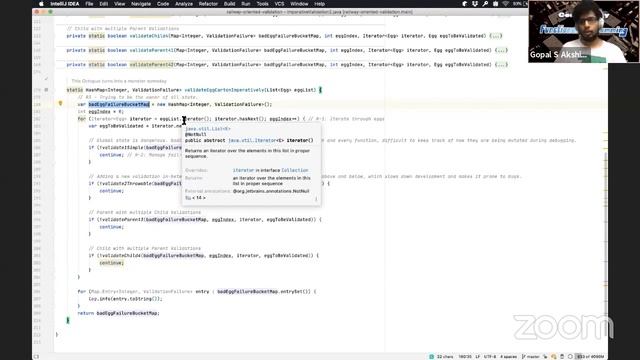Screen dimensions: 640x360
Task: Click the return badEggFailureBucketMap statement
Action: point(118,313)
